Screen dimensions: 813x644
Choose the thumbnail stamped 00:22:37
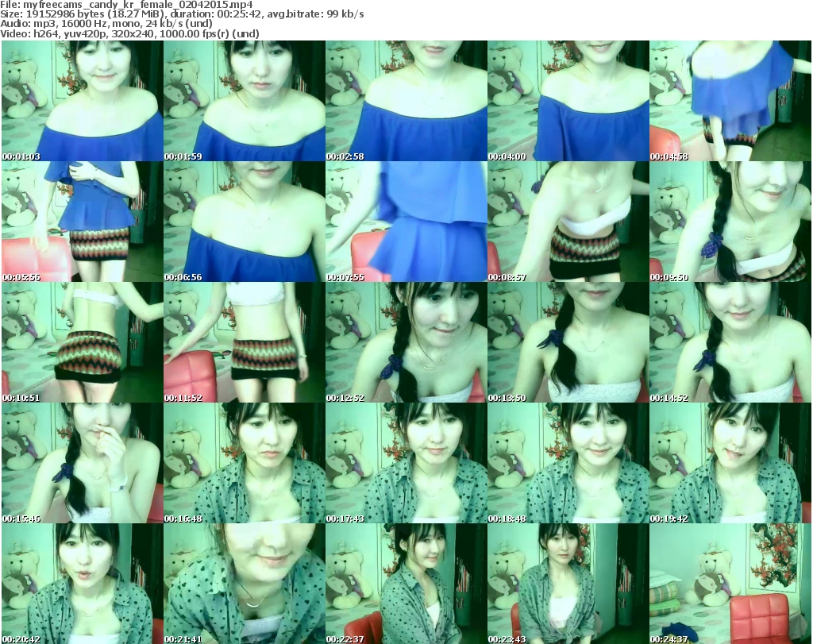406,584
